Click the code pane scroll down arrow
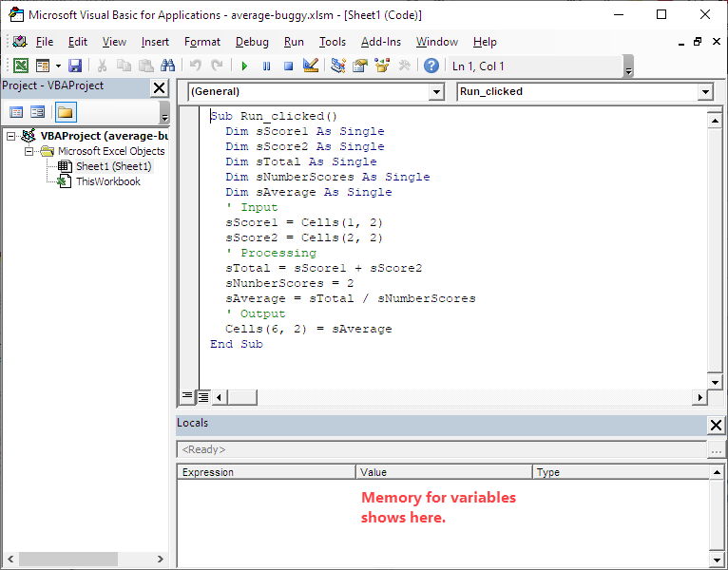The height and width of the screenshot is (570, 728). [x=715, y=383]
